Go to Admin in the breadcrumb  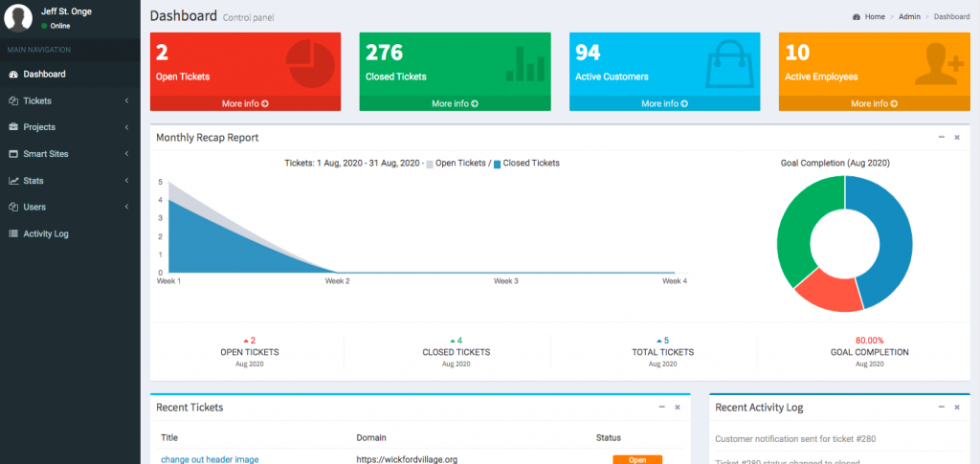[909, 17]
